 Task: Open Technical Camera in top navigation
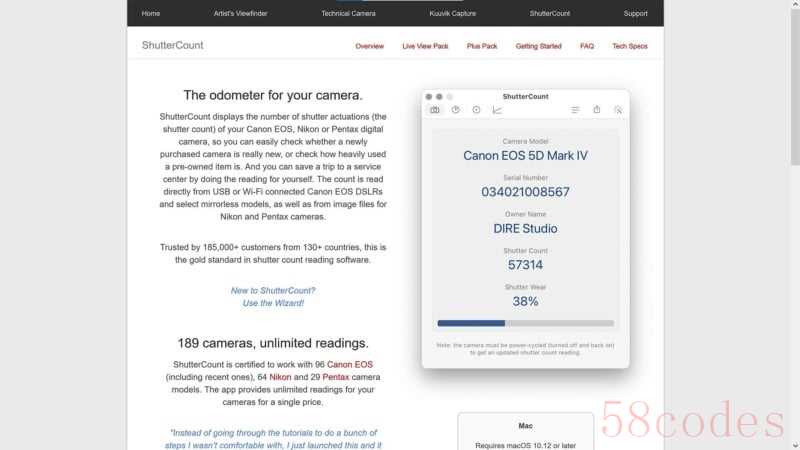tap(349, 14)
